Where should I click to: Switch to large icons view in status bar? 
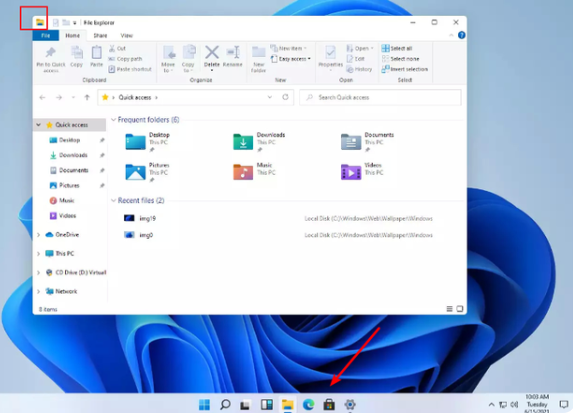(460, 309)
